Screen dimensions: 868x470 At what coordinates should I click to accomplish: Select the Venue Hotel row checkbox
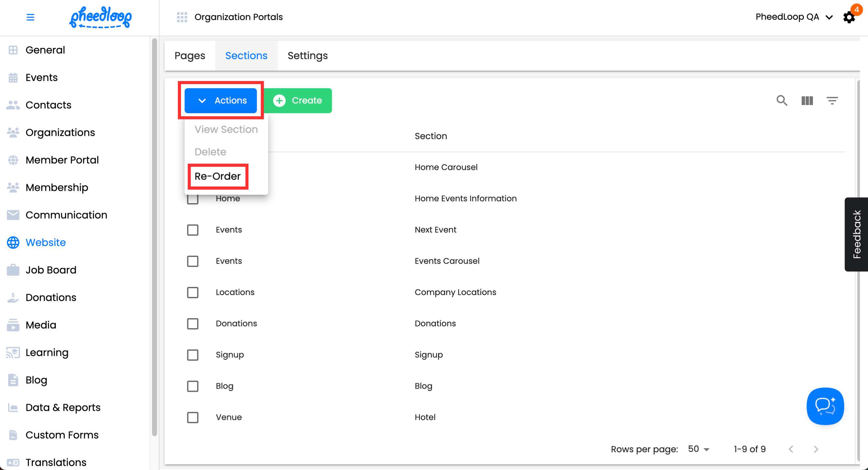pos(193,417)
